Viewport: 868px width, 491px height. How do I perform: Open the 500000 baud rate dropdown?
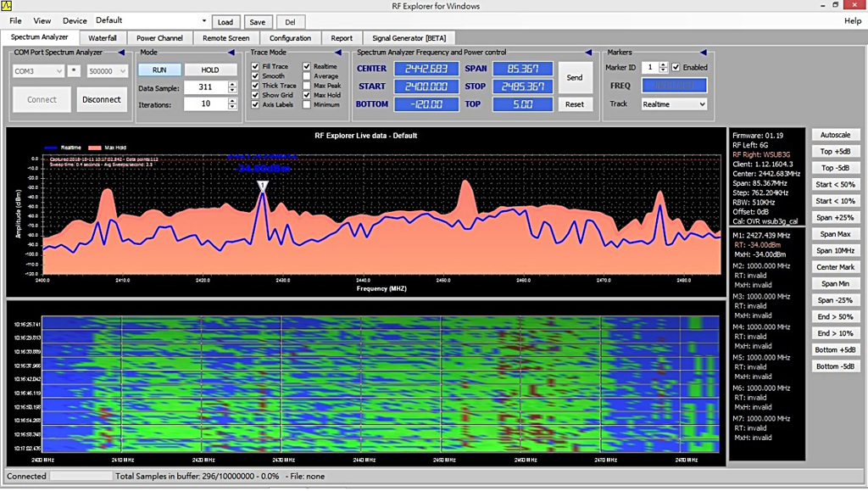point(106,71)
